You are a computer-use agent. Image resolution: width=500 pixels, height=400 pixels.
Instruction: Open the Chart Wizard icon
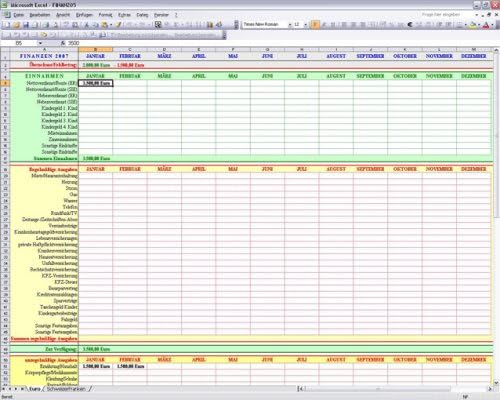click(x=210, y=25)
